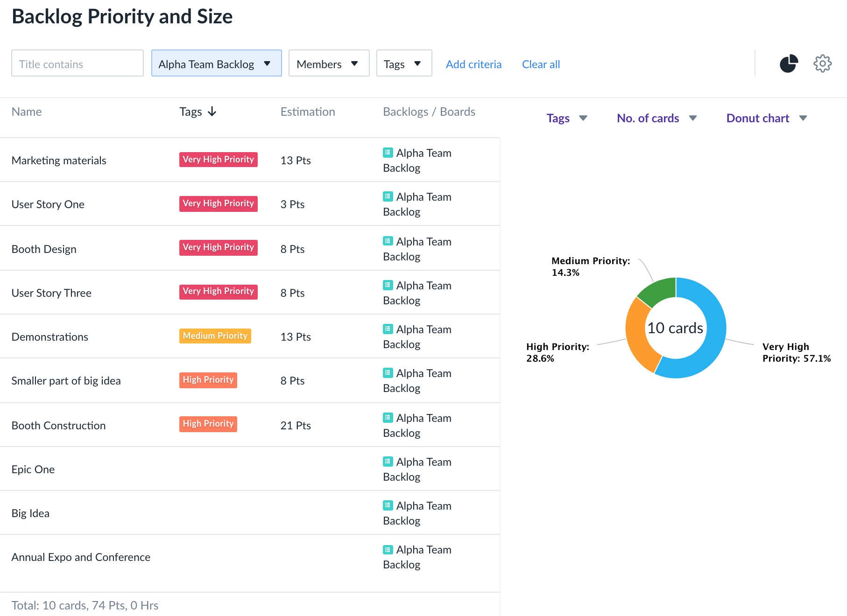This screenshot has width=847, height=616.
Task: Click the Clear all link
Action: click(x=541, y=64)
